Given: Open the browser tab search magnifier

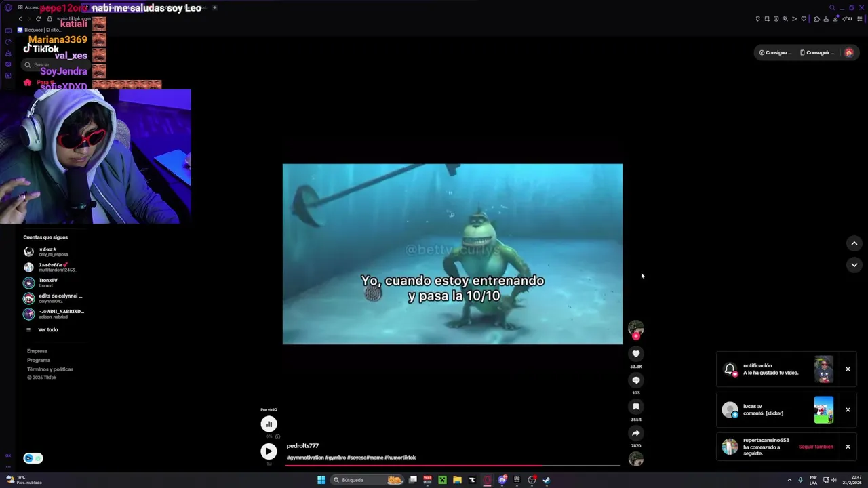Looking at the screenshot, I should coord(832,7).
